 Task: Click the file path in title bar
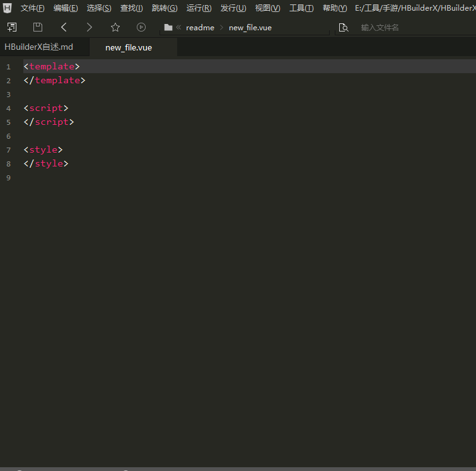click(415, 8)
